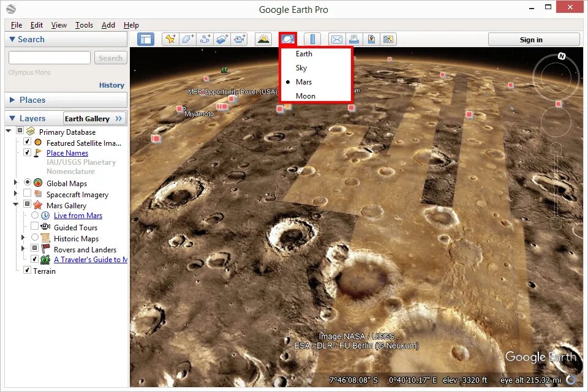Click the Historic Maps scroll icon

tap(45, 238)
